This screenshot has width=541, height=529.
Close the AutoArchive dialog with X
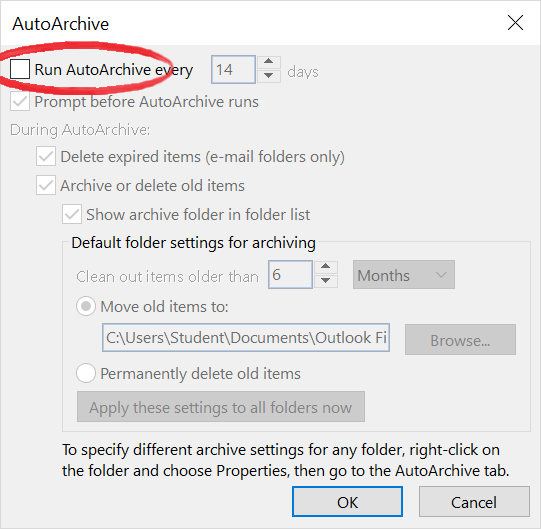(515, 23)
